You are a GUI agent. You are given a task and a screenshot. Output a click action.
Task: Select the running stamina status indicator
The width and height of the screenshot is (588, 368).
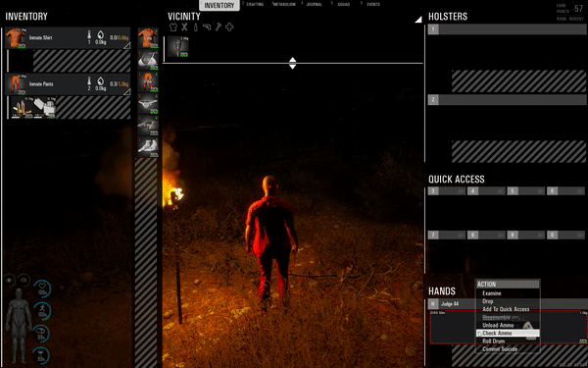(42, 311)
